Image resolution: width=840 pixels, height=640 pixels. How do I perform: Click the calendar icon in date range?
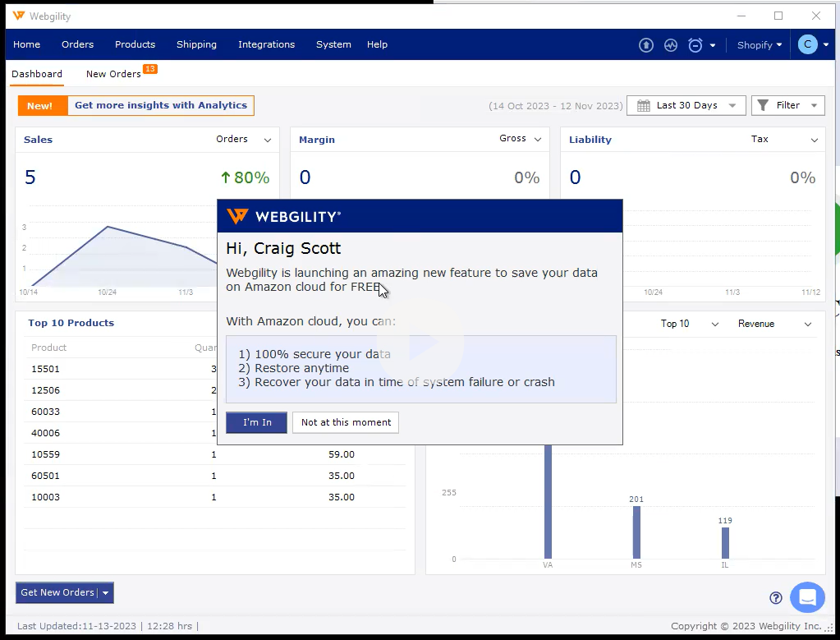click(644, 106)
